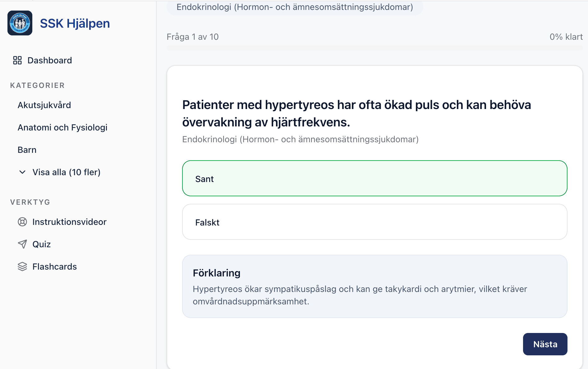
Task: Open the Akutsjukvård category
Action: pos(44,105)
